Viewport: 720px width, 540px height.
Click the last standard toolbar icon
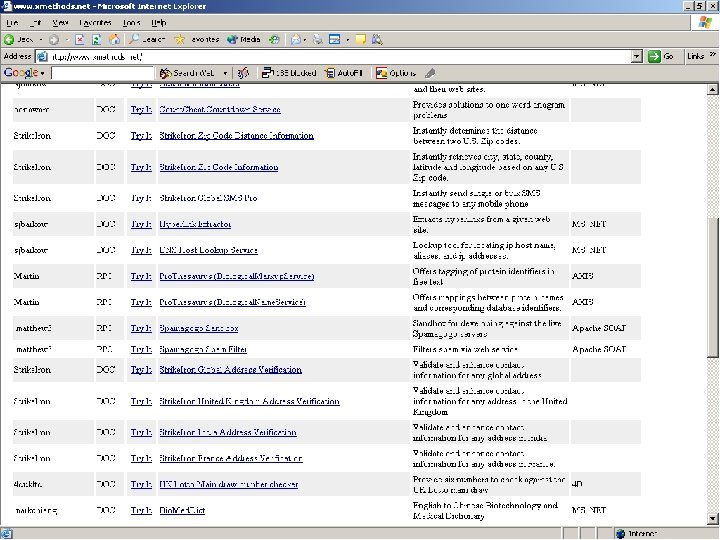[377, 39]
